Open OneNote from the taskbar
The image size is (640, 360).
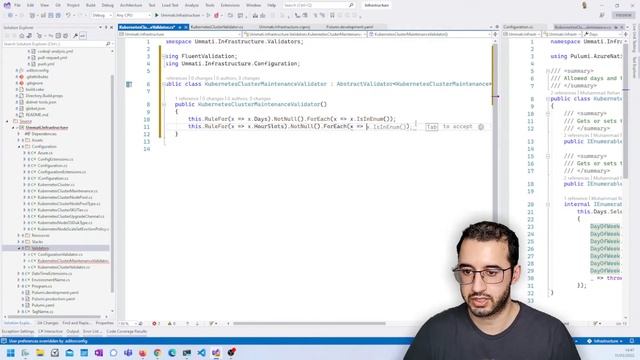coord(99,353)
